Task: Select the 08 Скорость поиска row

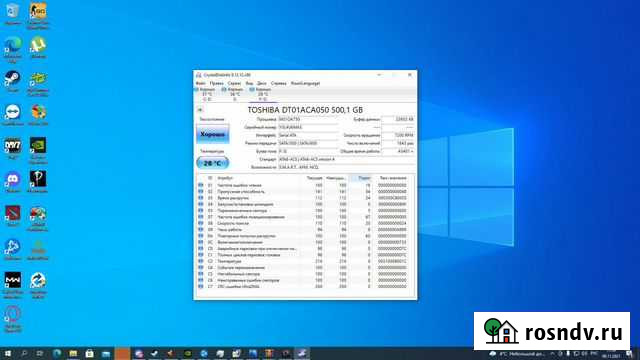Action: point(302,223)
